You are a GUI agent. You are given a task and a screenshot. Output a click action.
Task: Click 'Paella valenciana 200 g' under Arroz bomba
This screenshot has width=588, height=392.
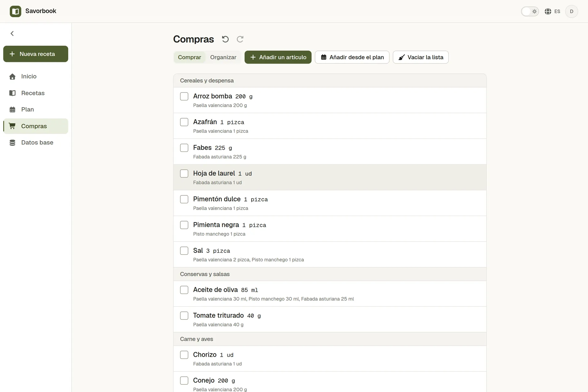point(220,105)
